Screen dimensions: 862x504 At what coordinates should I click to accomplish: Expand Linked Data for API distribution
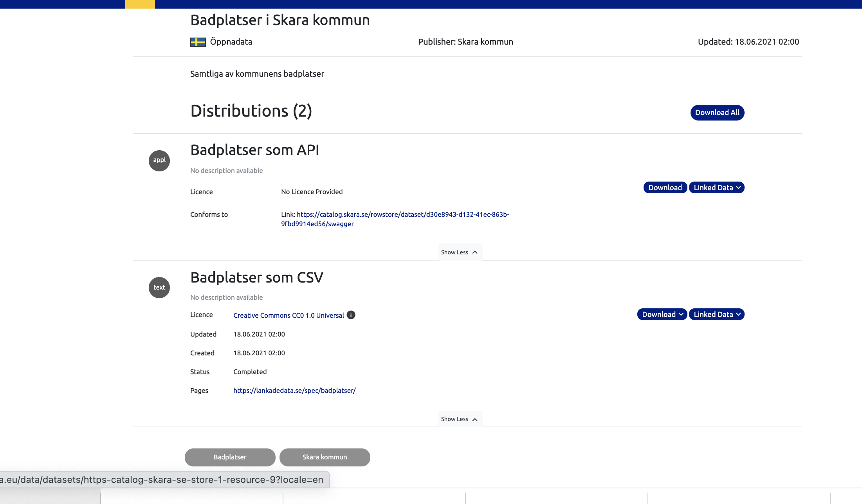pyautogui.click(x=716, y=188)
